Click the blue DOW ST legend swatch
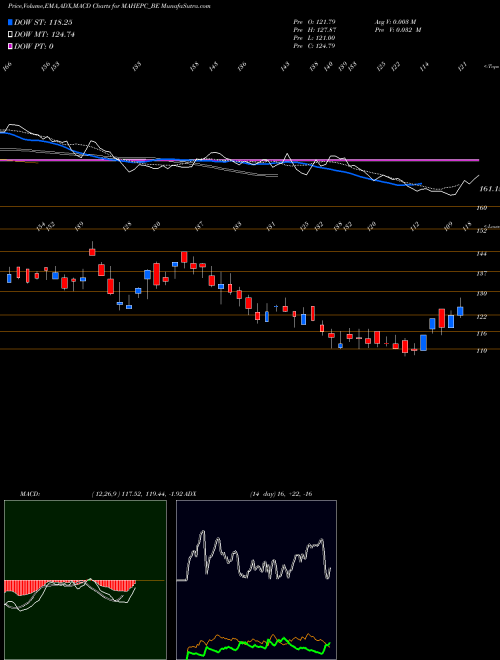The height and width of the screenshot is (660, 500). click(11, 23)
